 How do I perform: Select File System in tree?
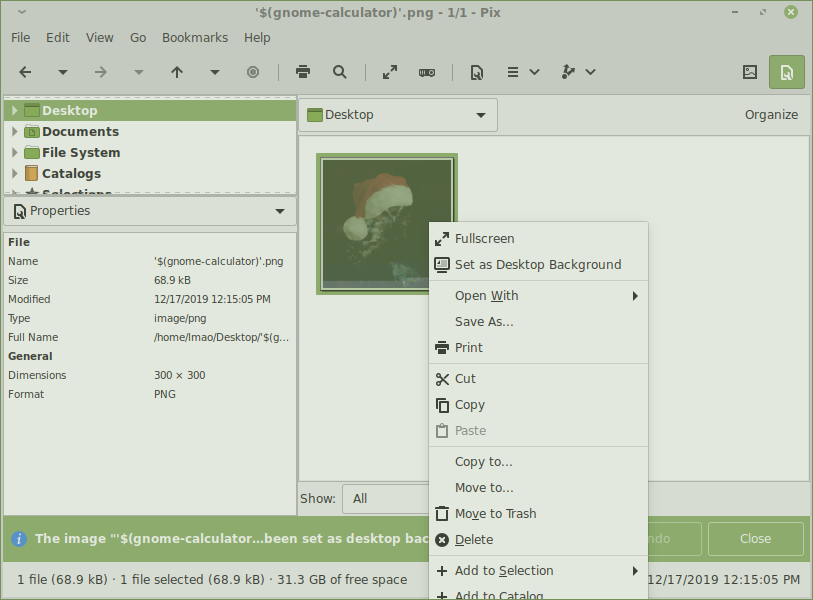coord(81,152)
